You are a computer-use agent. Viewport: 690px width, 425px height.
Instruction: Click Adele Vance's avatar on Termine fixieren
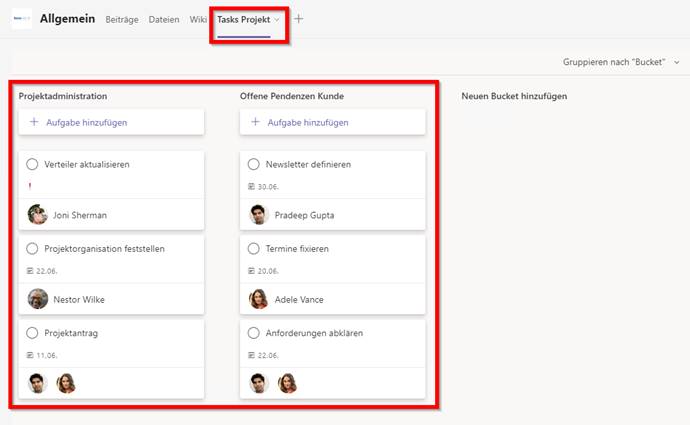click(259, 299)
